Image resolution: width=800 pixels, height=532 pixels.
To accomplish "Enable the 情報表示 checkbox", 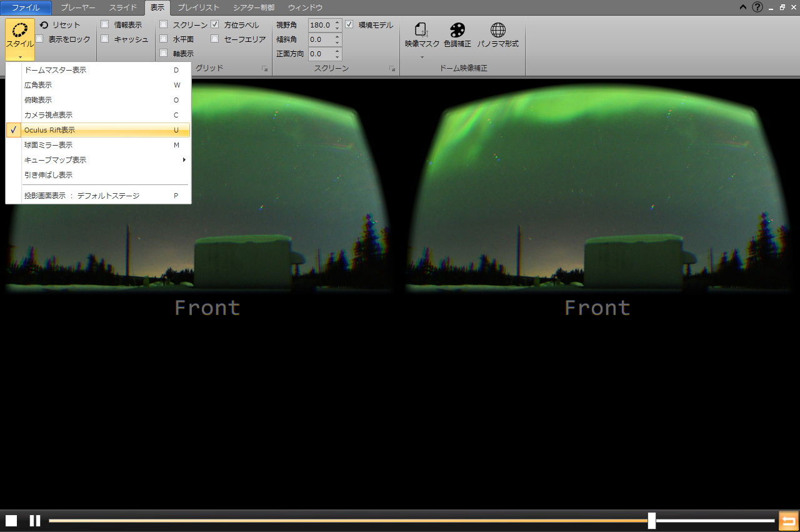I will pos(105,24).
